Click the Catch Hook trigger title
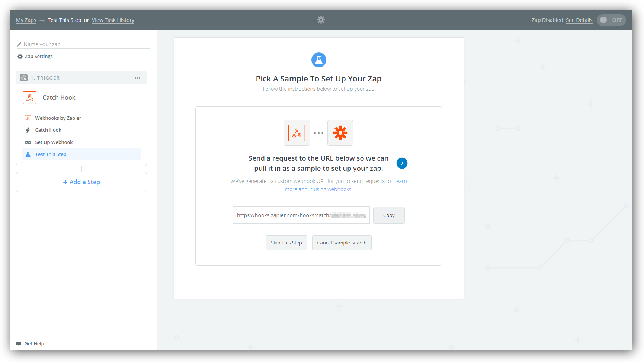Image resolution: width=644 pixels, height=362 pixels. (59, 97)
